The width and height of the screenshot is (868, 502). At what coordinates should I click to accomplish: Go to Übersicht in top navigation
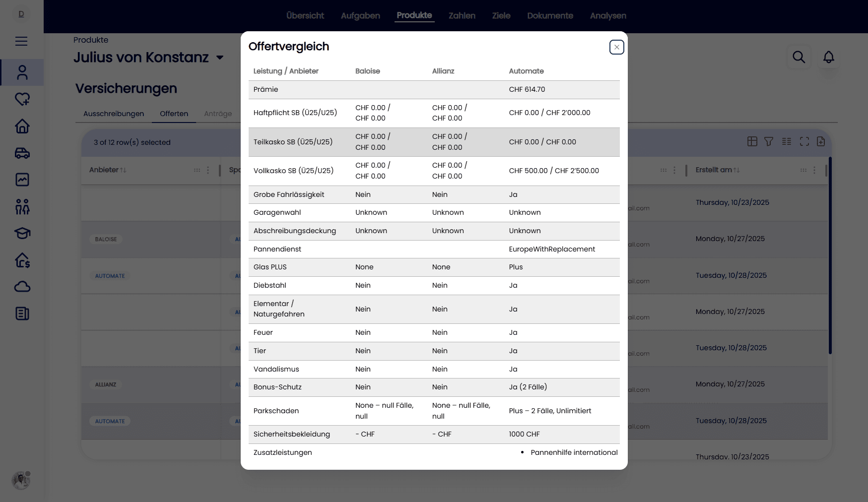click(x=305, y=15)
